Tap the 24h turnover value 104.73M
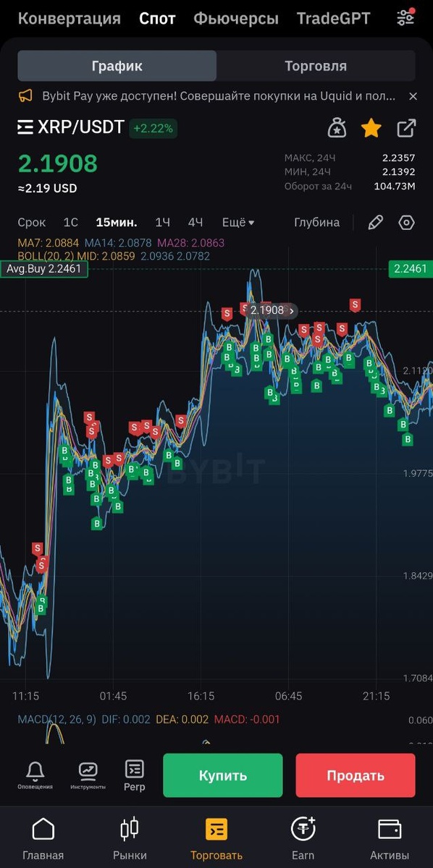 pyautogui.click(x=395, y=187)
